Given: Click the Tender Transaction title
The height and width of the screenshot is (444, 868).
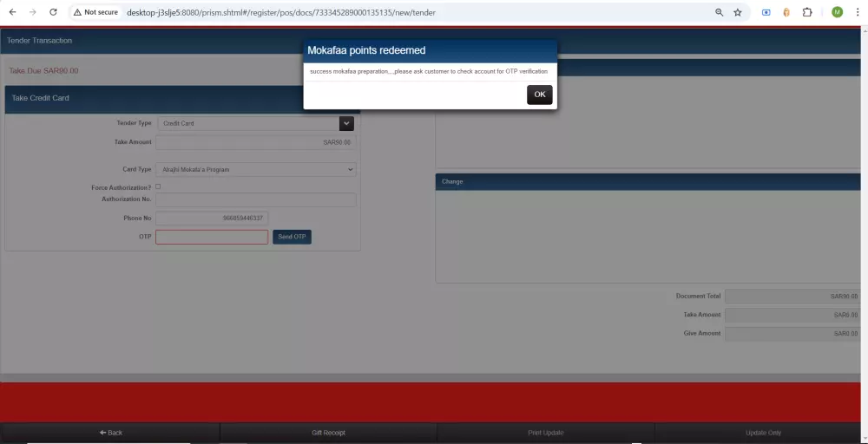Looking at the screenshot, I should (39, 41).
